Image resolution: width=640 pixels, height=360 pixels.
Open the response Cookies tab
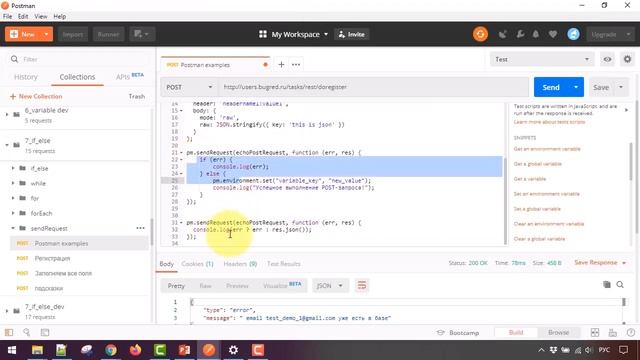tap(198, 264)
